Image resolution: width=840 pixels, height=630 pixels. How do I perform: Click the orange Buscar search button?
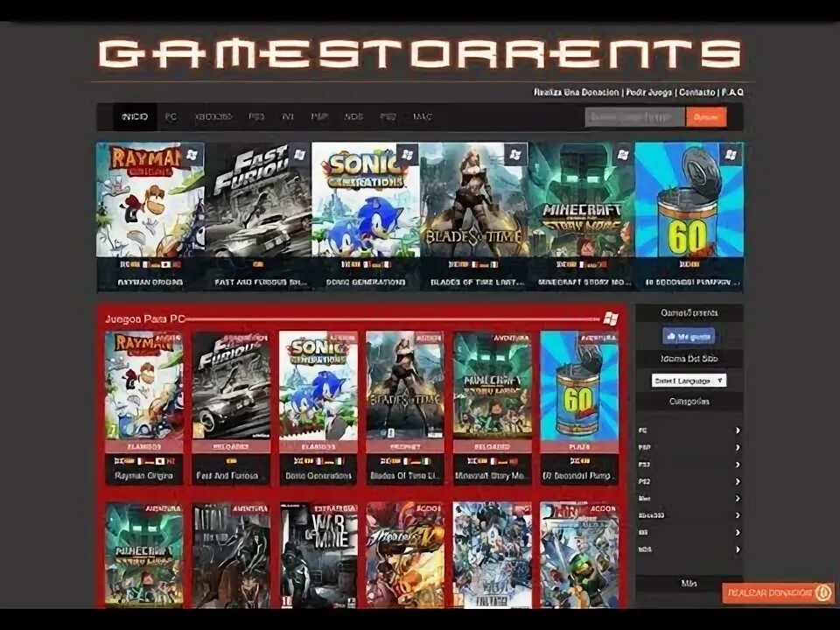(706, 116)
